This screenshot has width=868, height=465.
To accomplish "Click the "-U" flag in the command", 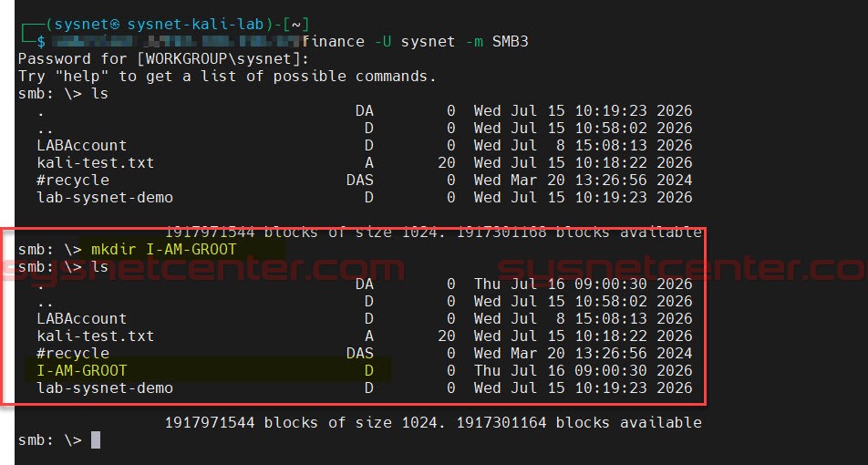I will click(383, 42).
